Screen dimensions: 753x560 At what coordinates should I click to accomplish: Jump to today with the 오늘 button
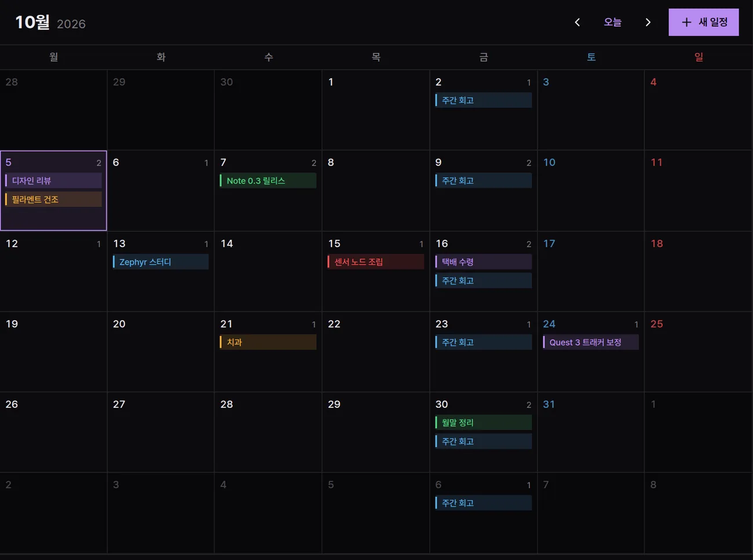coord(612,22)
